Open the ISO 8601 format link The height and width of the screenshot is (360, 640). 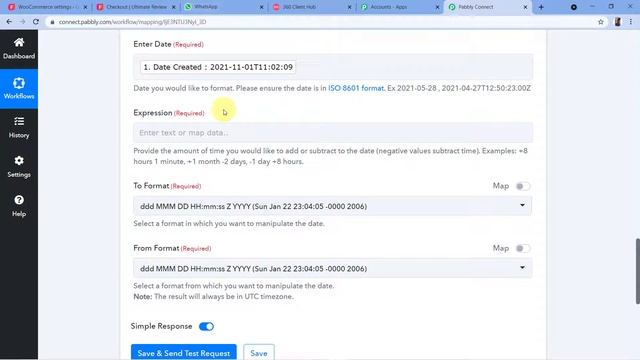pyautogui.click(x=356, y=88)
